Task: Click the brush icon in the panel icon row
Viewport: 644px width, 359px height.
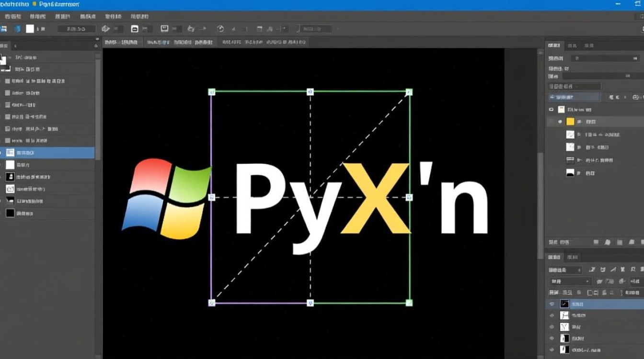Action: 607,241
